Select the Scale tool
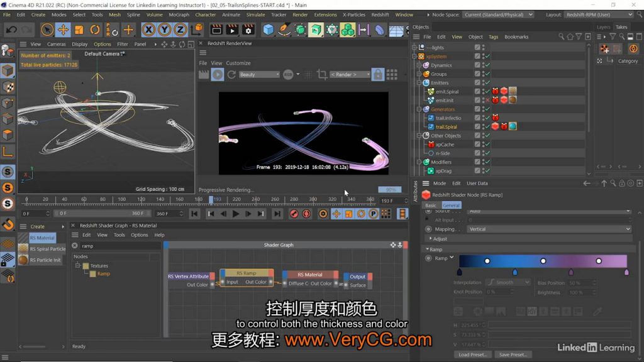Viewport: 644px width, 362px height. tap(79, 30)
